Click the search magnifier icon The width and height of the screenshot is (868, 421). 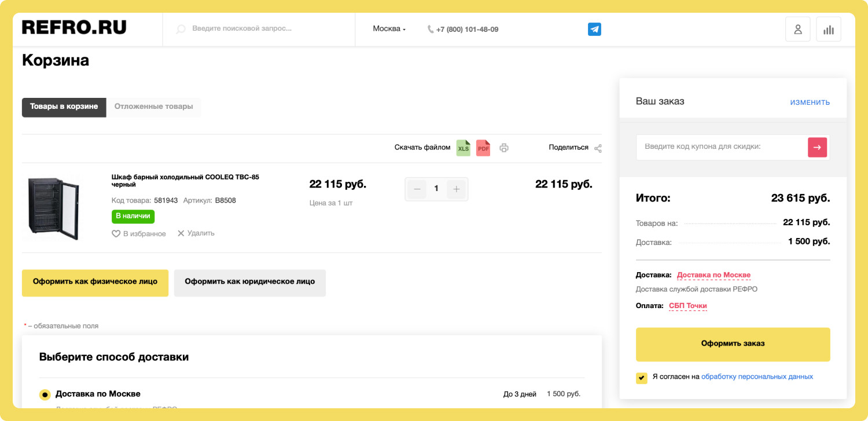pyautogui.click(x=181, y=29)
